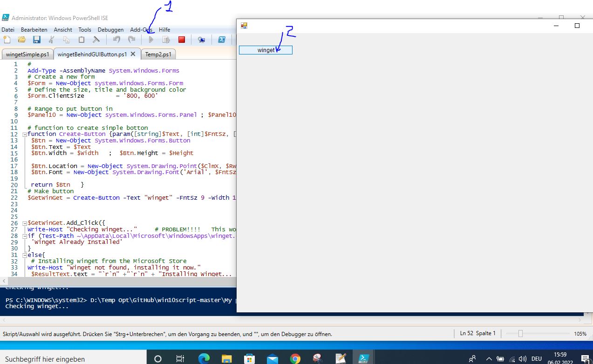The width and height of the screenshot is (593, 364).
Task: Open File Explorer from taskbar
Action: (x=226, y=358)
